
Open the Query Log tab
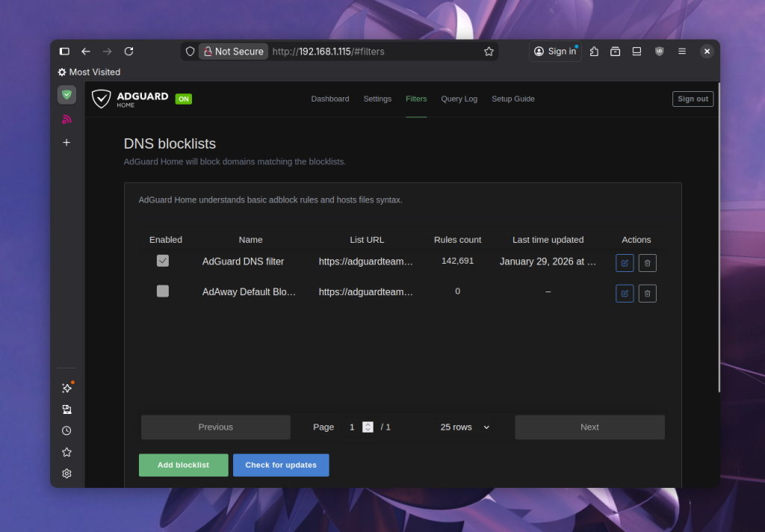tap(459, 99)
